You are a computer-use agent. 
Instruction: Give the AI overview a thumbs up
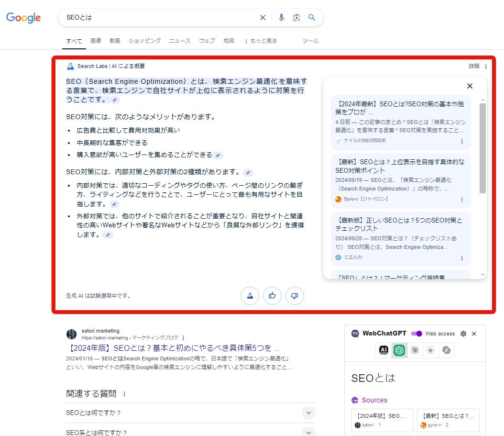point(272,296)
